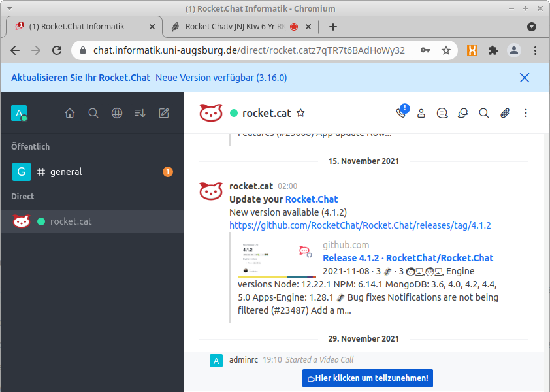Screen dimensions: 550x392
Task: Click adminrc avatar in video call message
Action: [x=216, y=361]
